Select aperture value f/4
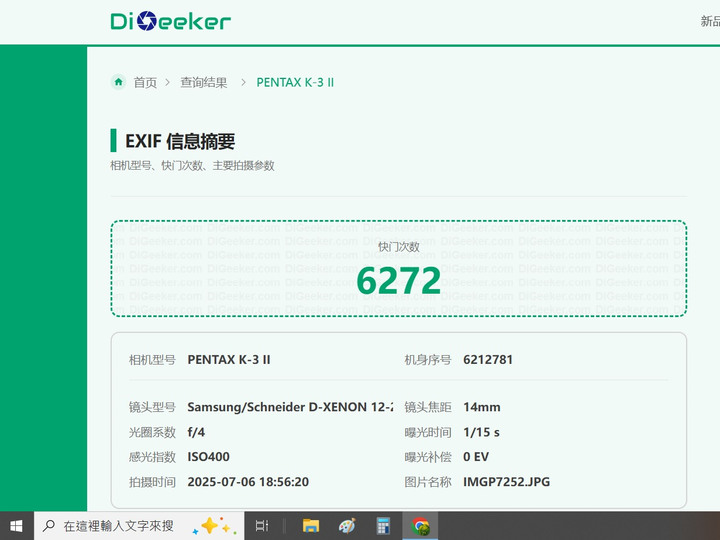Image resolution: width=720 pixels, height=540 pixels. [x=196, y=432]
